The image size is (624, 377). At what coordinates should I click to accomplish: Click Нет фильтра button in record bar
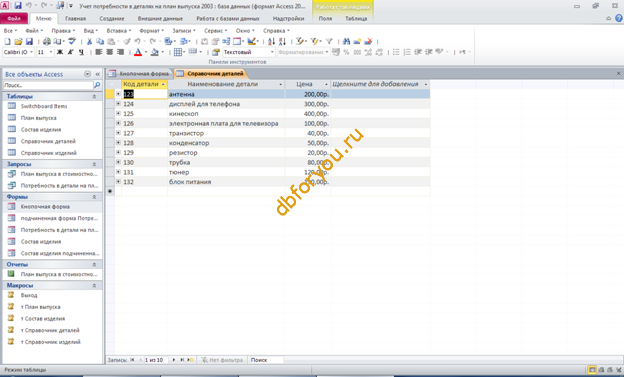[222, 360]
